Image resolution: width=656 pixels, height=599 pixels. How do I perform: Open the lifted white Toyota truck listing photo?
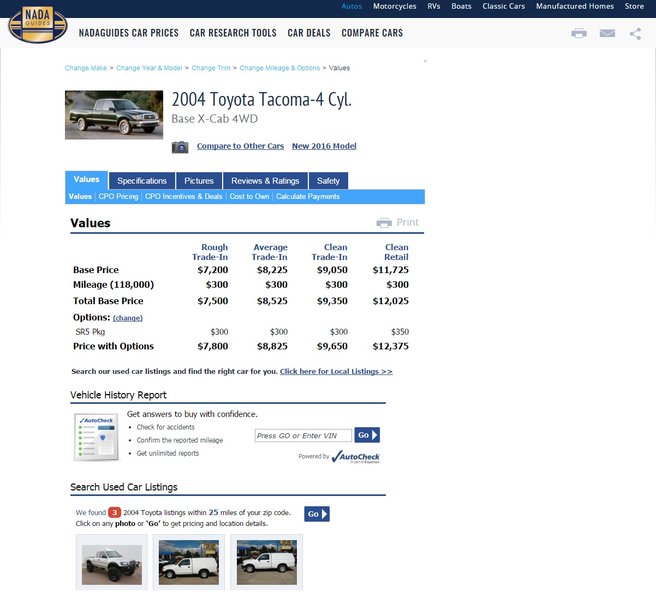(x=112, y=565)
